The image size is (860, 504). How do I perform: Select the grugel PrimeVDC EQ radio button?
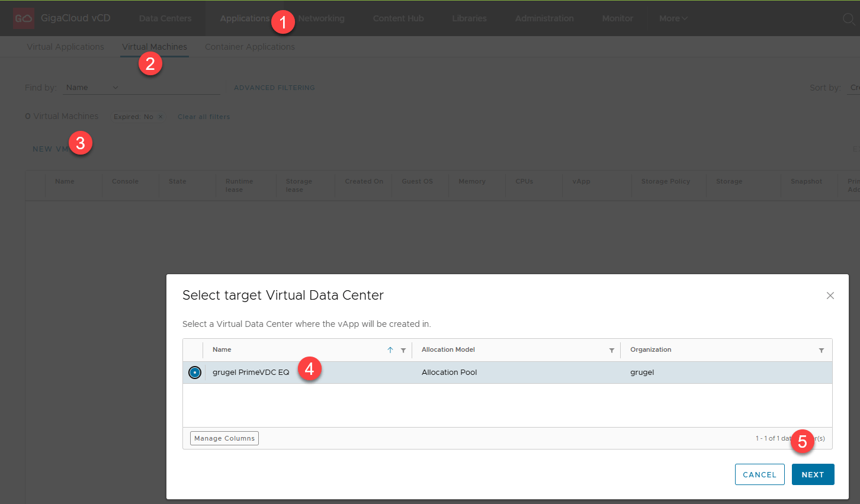(x=194, y=373)
